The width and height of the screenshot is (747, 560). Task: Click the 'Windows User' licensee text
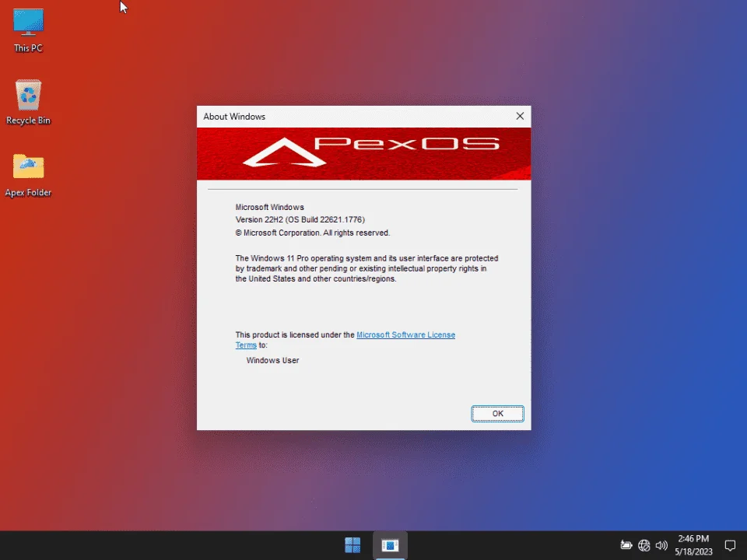pos(272,360)
